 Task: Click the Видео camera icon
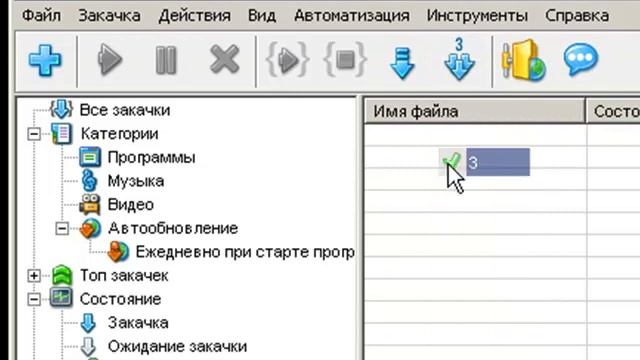(x=90, y=204)
